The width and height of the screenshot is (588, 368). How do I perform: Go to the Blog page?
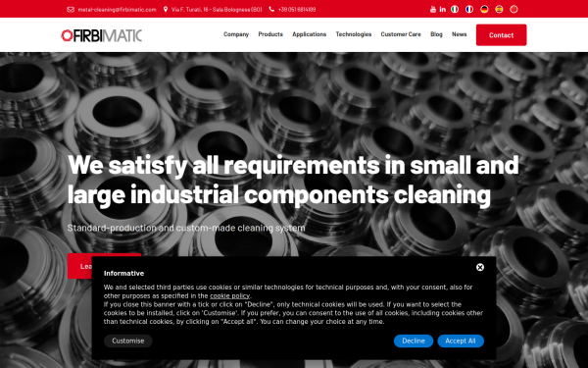pyautogui.click(x=436, y=34)
